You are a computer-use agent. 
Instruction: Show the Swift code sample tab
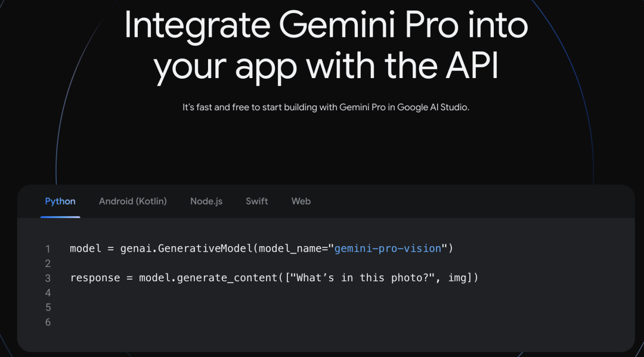(257, 201)
